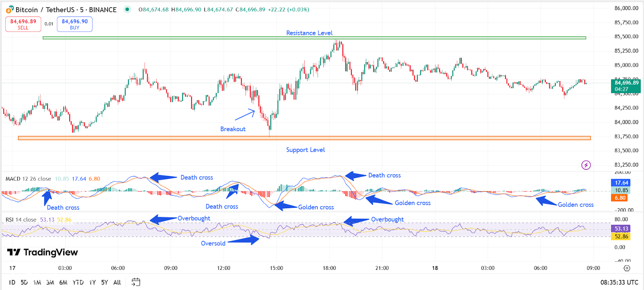The image size is (644, 290).
Task: Select the 1Y time range
Action: (x=93, y=282)
